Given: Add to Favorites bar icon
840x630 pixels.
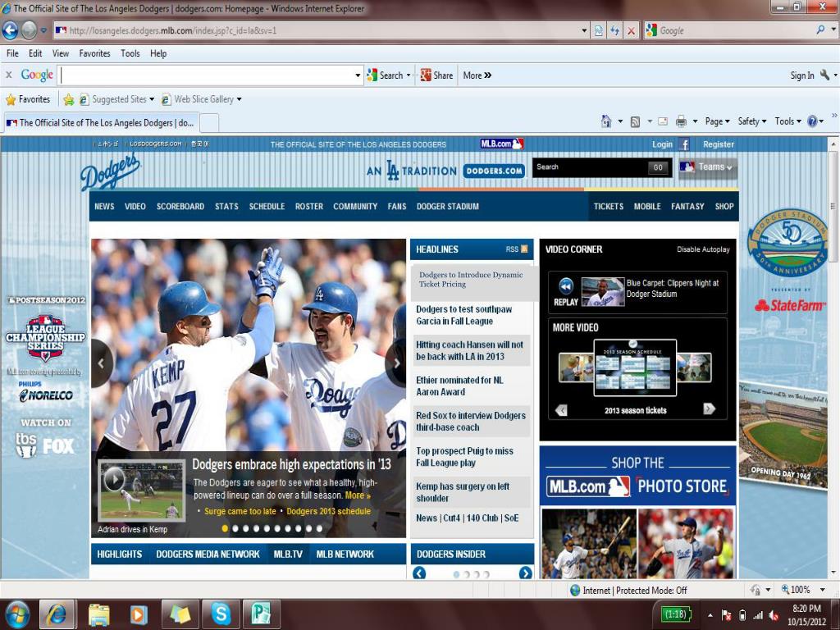Looking at the screenshot, I should [x=69, y=99].
